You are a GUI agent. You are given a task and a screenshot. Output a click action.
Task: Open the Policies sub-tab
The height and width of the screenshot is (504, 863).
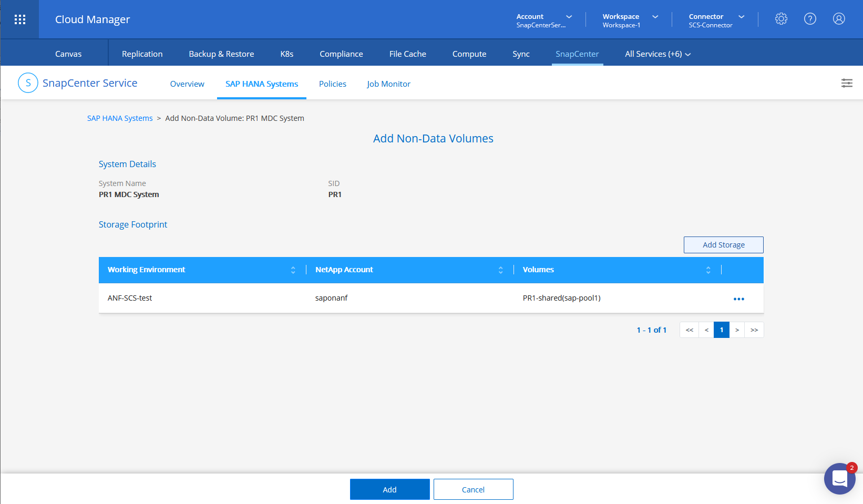[x=333, y=84]
